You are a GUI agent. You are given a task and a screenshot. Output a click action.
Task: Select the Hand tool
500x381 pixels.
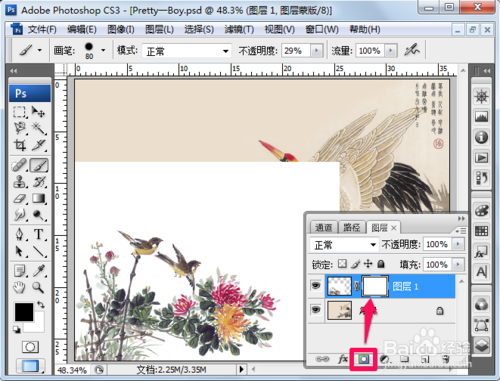pyautogui.click(x=20, y=287)
